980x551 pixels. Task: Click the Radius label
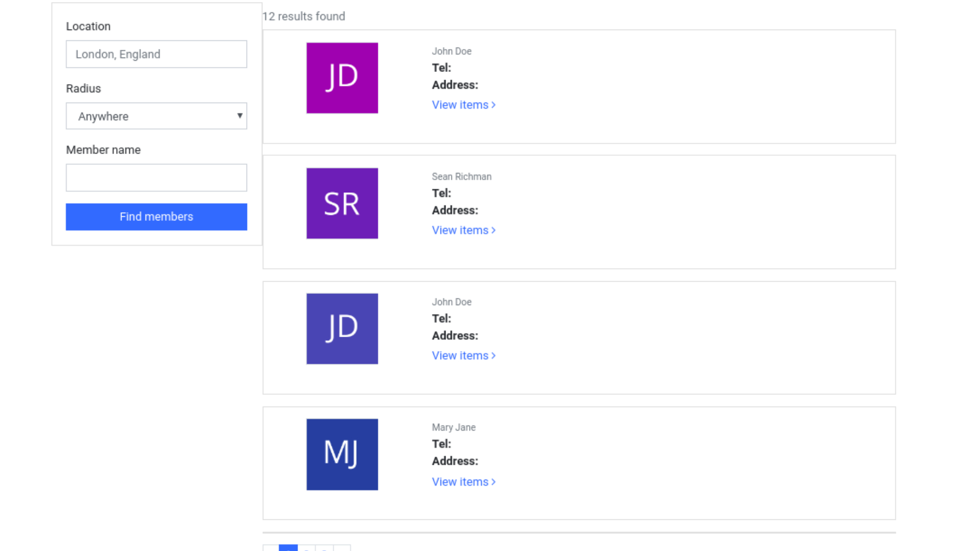tap(83, 88)
